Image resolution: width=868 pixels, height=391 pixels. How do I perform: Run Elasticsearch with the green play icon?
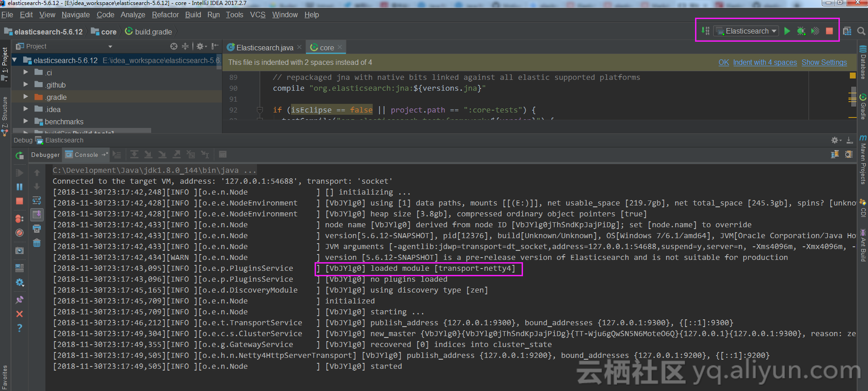(x=787, y=31)
